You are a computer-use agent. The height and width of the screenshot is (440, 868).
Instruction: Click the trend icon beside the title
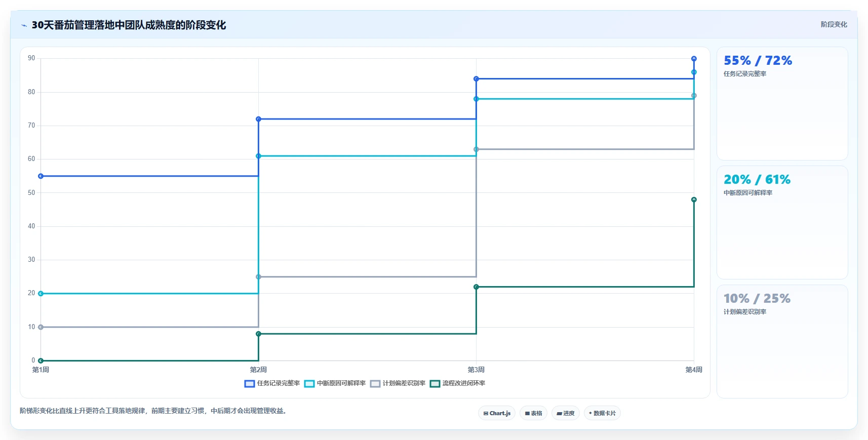[x=24, y=25]
